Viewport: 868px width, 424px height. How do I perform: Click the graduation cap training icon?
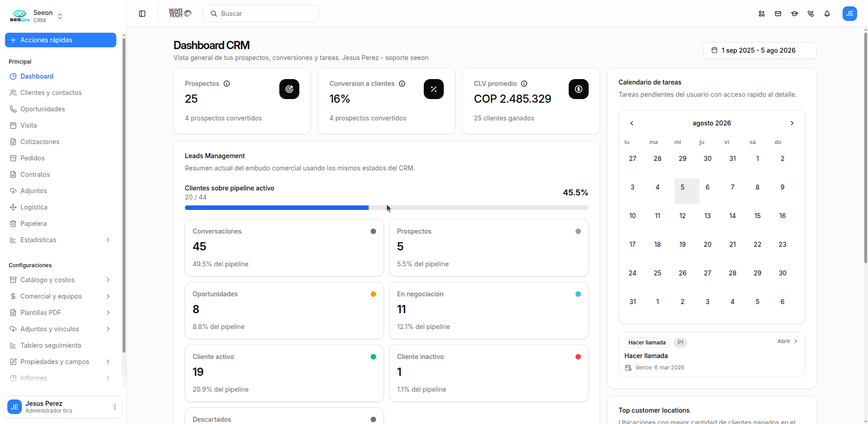click(794, 14)
